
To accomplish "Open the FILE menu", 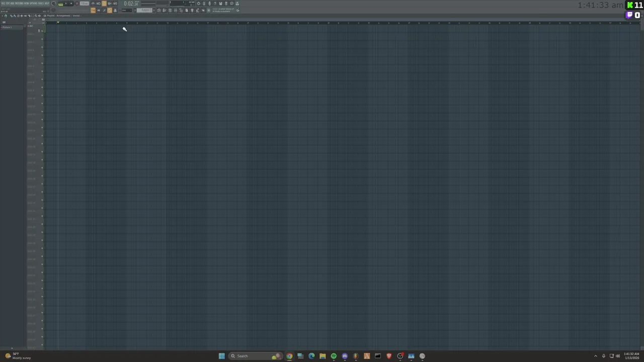I will [x=3, y=4].
